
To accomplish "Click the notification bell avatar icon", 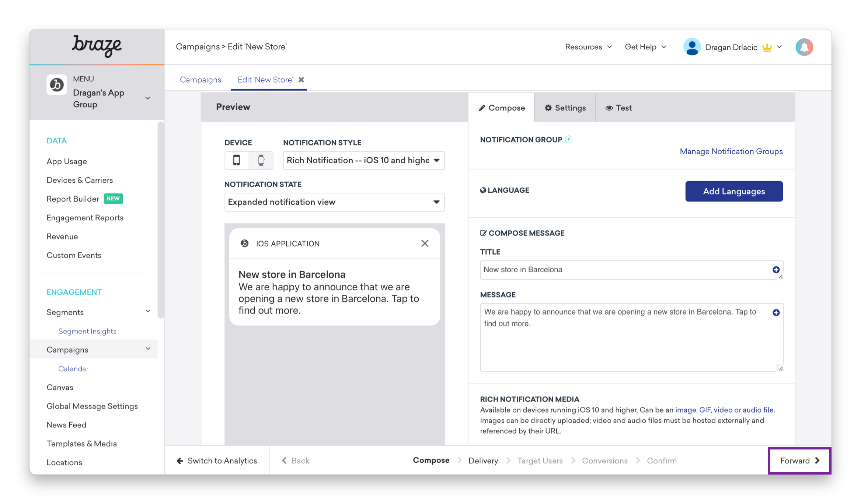I will pyautogui.click(x=804, y=47).
